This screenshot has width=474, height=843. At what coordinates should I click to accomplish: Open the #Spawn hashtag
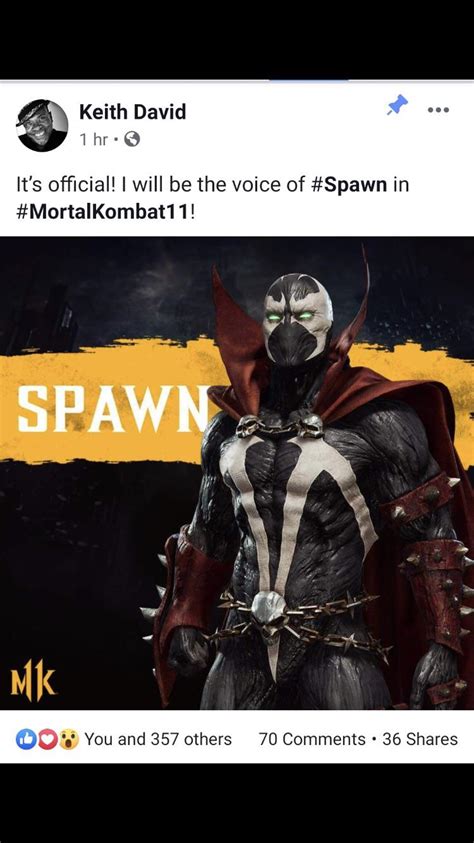[x=349, y=184]
